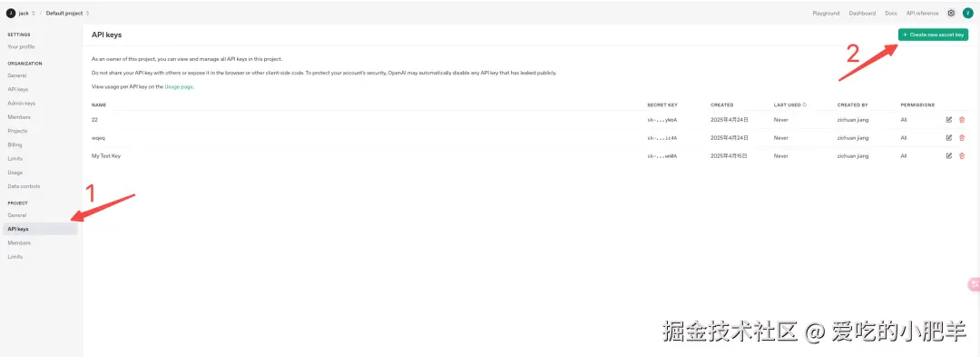Viewport: 980px width, 357px height.
Task: Open Limits under Project
Action: [15, 257]
